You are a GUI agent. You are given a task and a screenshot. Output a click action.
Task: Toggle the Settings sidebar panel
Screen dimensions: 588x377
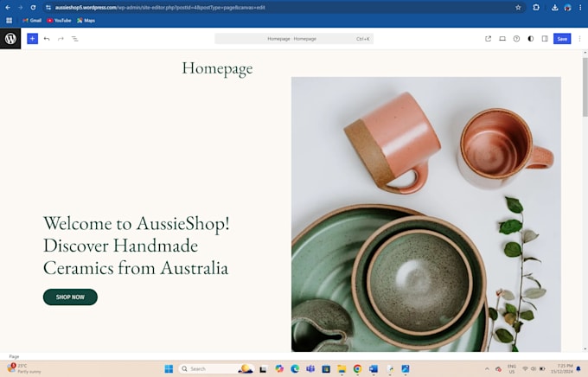(545, 39)
